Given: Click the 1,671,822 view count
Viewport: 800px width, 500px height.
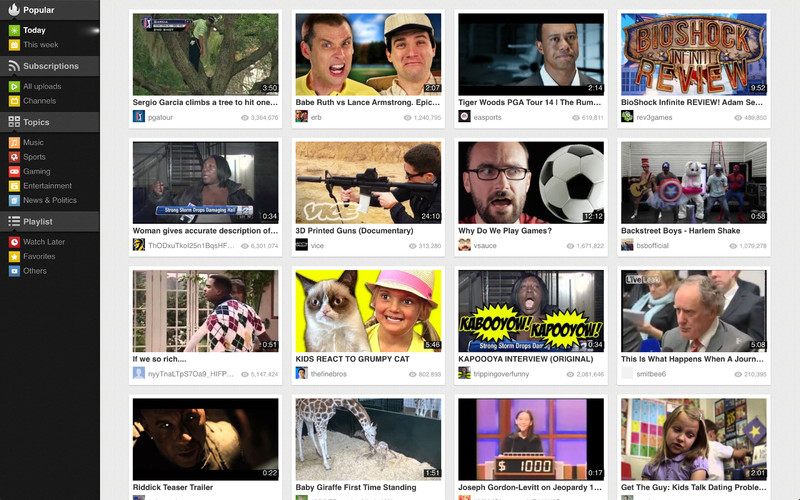Looking at the screenshot, I should pos(590,246).
